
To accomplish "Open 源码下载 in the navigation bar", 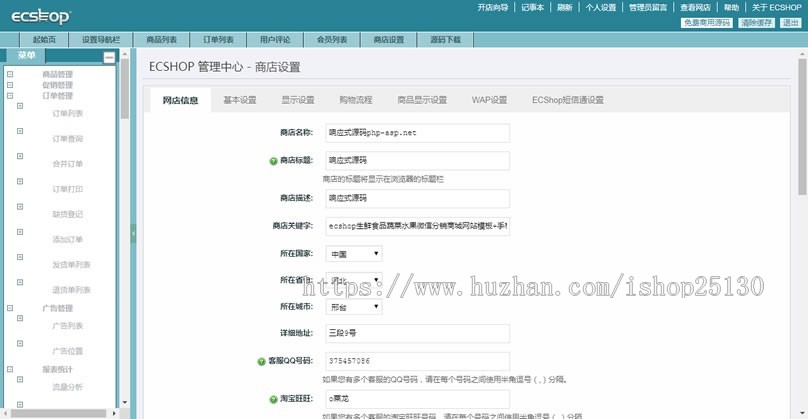I will (445, 40).
